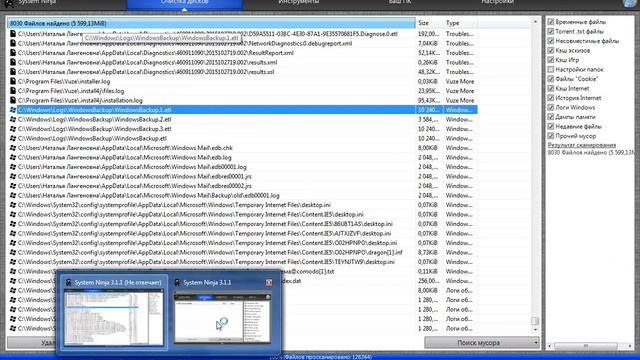Toggle the Кэш эскизов checkbox

(x=551, y=50)
